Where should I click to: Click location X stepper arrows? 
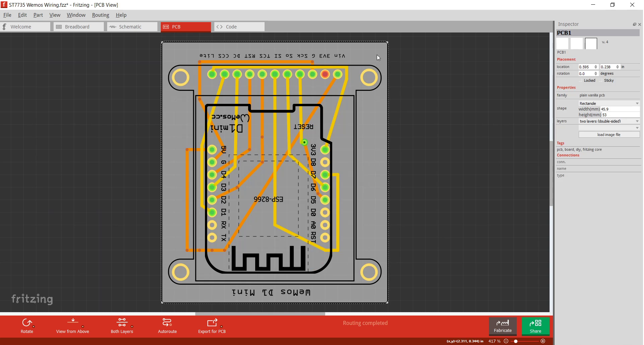(x=596, y=67)
